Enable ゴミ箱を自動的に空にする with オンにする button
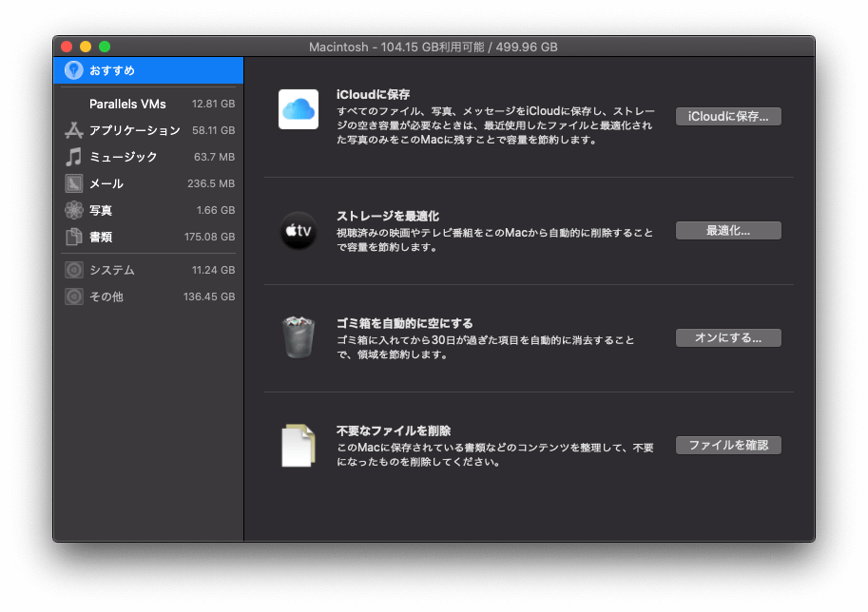Image resolution: width=868 pixels, height=612 pixels. 727,337
